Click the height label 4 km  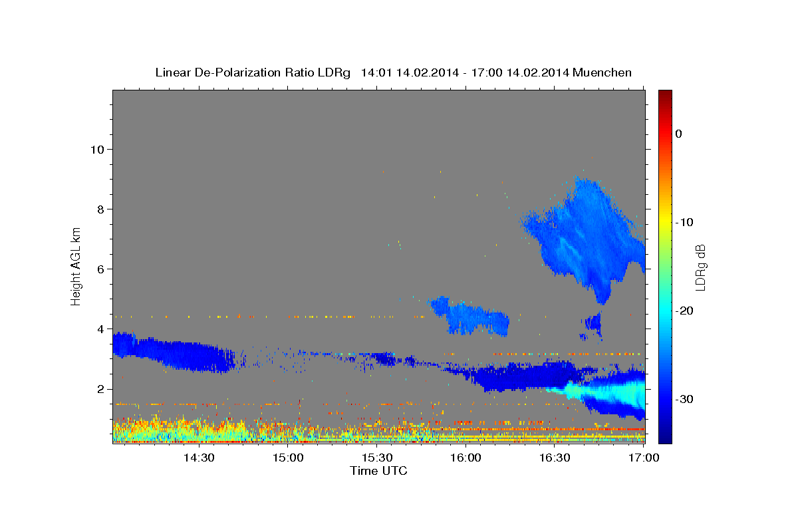pos(100,329)
